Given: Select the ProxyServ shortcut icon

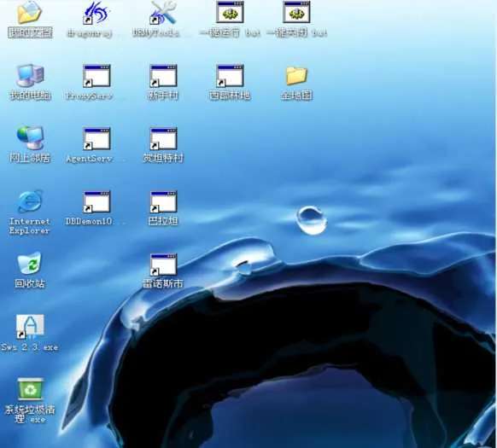Looking at the screenshot, I should (96, 76).
